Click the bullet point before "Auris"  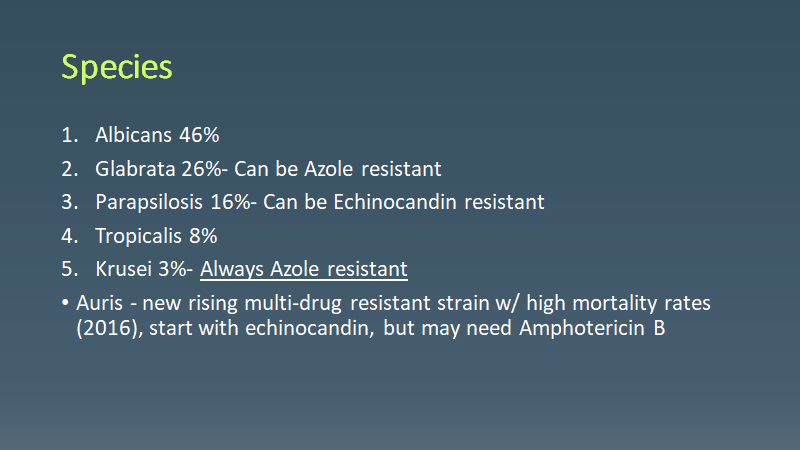[x=65, y=303]
